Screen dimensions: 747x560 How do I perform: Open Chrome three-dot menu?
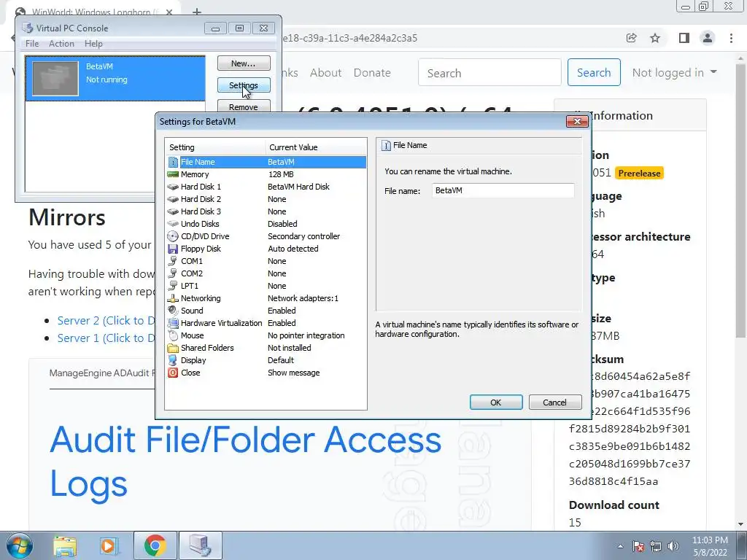click(x=731, y=38)
